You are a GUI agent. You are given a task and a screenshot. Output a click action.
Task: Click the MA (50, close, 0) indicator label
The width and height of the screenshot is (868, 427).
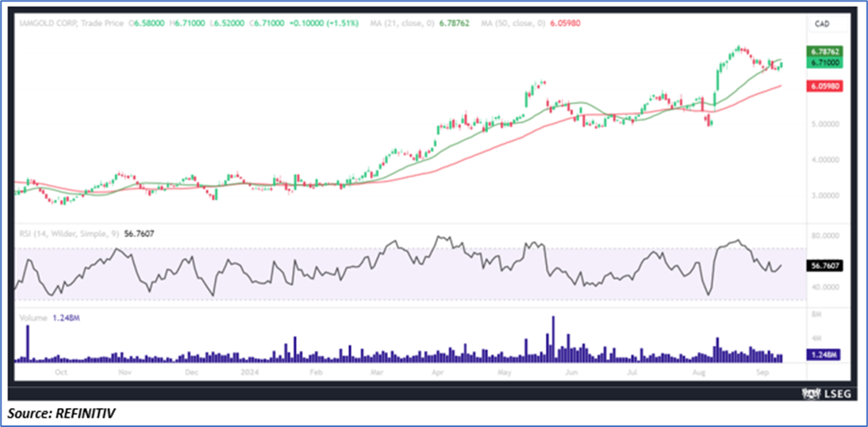click(x=513, y=24)
